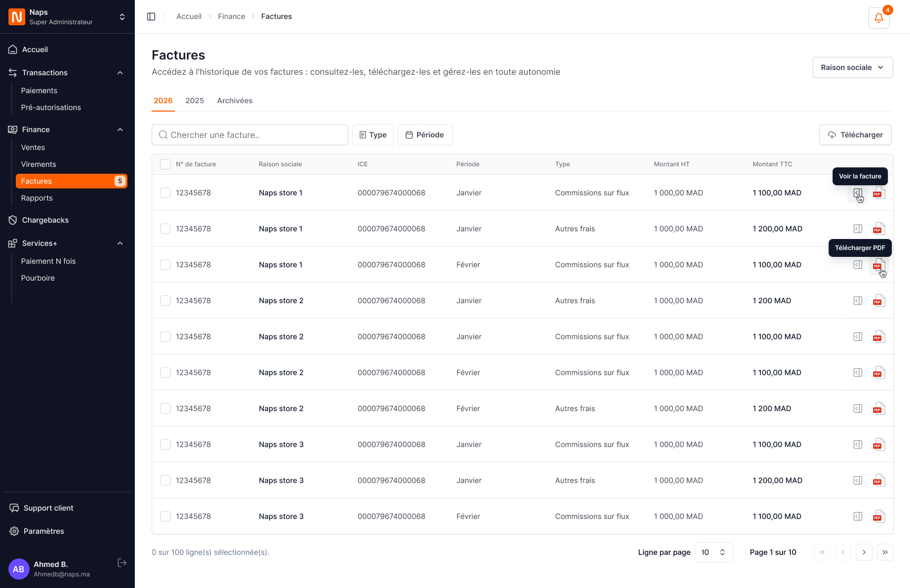This screenshot has width=910, height=588.
Task: Click the Chercher une facture search field
Action: (x=250, y=135)
